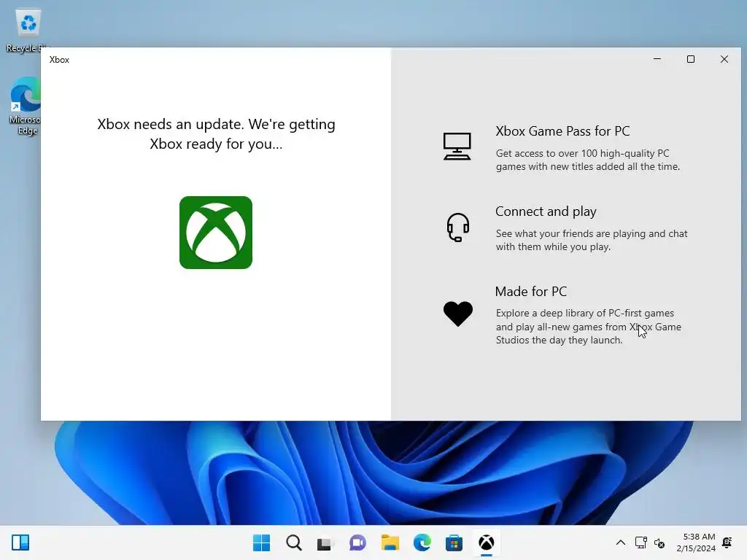Open Task View from taskbar
This screenshot has width=747, height=560.
click(x=325, y=542)
